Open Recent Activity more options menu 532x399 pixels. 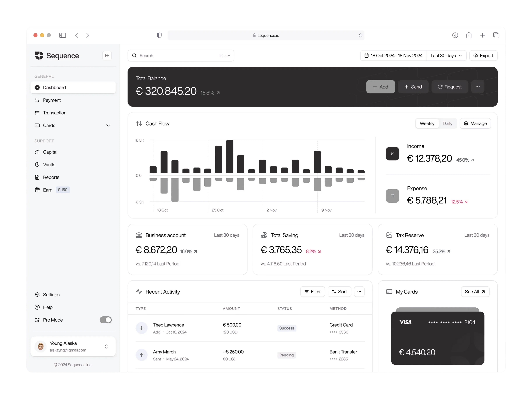coord(359,292)
